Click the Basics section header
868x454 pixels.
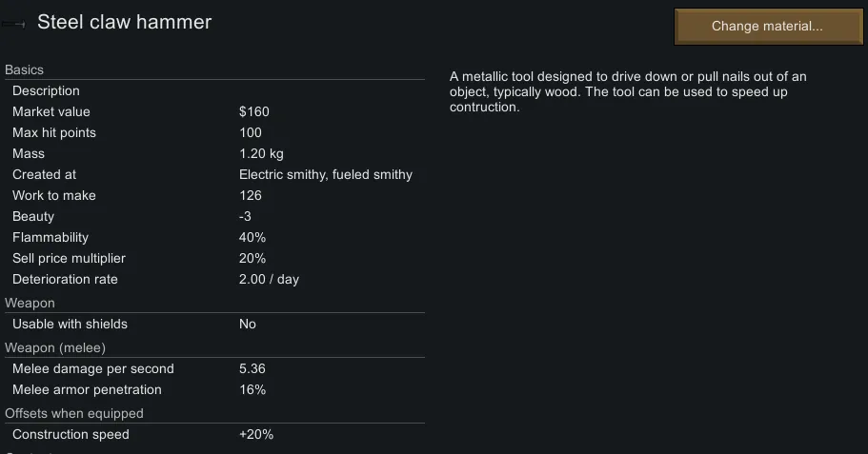pyautogui.click(x=25, y=70)
